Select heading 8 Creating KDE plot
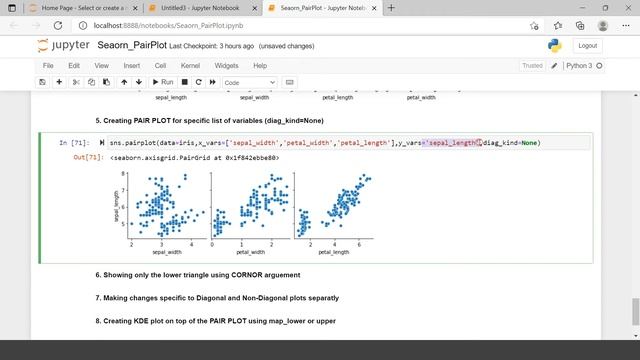 (x=216, y=321)
